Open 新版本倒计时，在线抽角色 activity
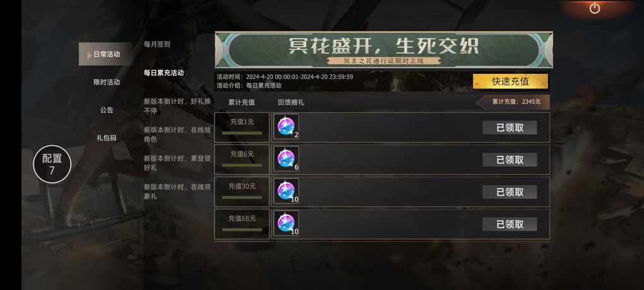The width and height of the screenshot is (644, 290). [x=177, y=135]
